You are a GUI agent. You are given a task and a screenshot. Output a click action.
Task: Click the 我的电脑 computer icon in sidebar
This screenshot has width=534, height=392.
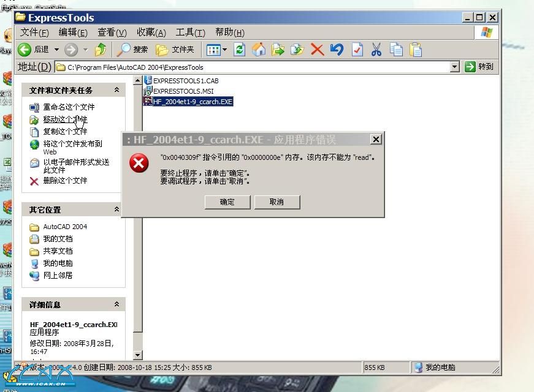[34, 264]
